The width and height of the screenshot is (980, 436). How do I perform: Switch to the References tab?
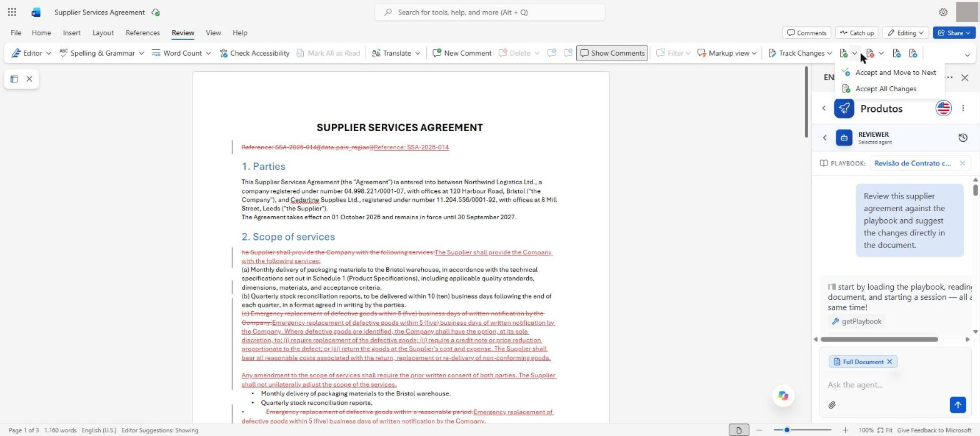click(142, 32)
